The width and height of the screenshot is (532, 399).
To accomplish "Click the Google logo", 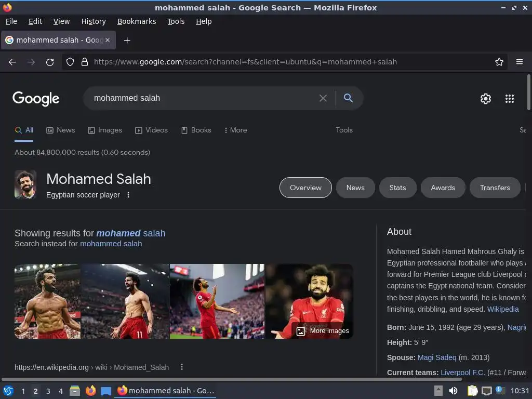I will 36,99.
